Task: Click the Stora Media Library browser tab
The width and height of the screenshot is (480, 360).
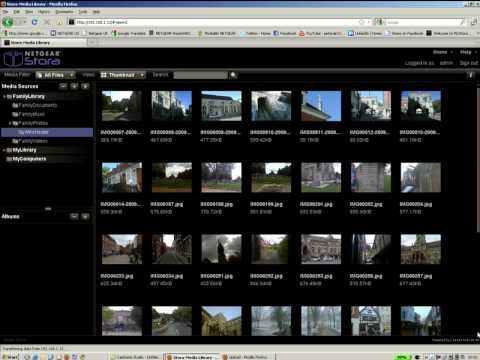Action: [x=44, y=43]
